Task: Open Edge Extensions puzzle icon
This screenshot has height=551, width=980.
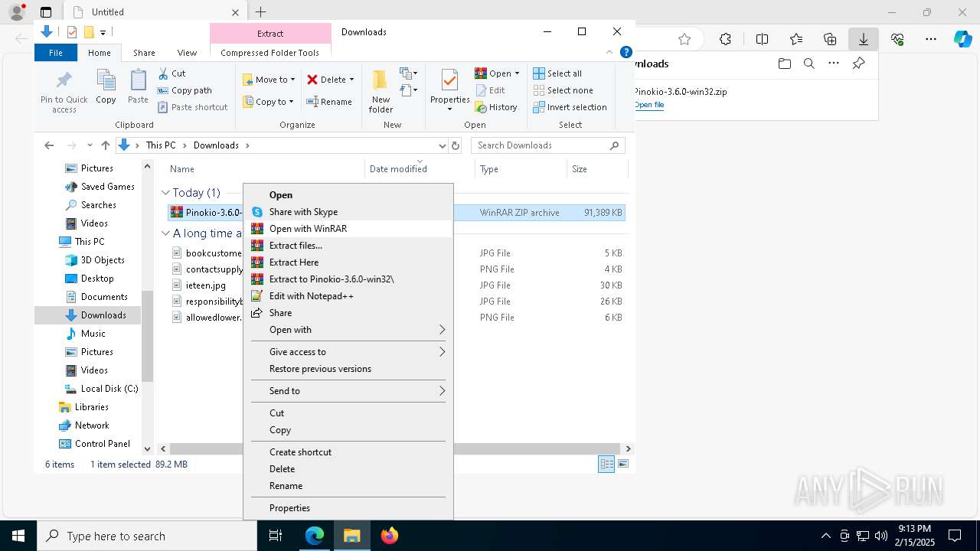Action: 726,39
